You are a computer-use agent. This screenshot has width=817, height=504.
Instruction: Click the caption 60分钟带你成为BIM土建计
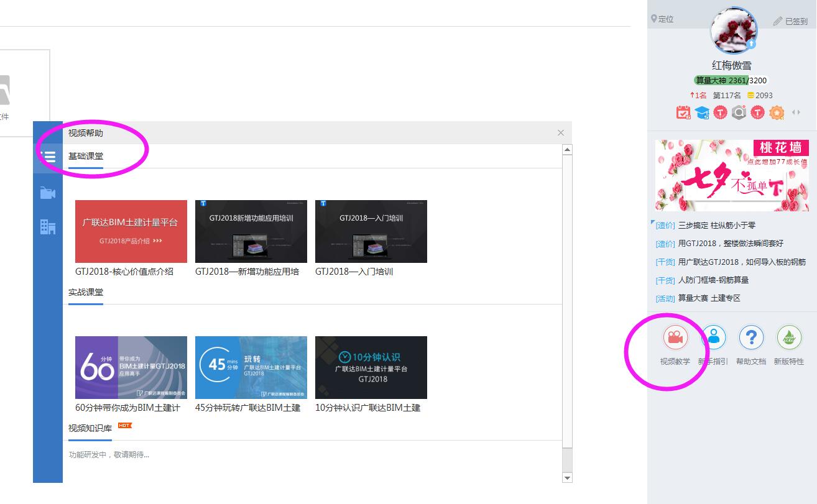[127, 408]
